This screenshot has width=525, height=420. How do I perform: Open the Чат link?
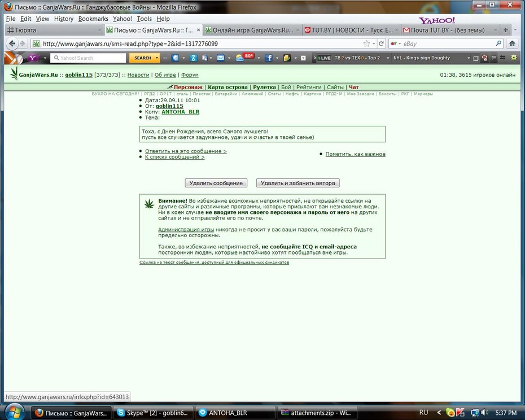(353, 87)
